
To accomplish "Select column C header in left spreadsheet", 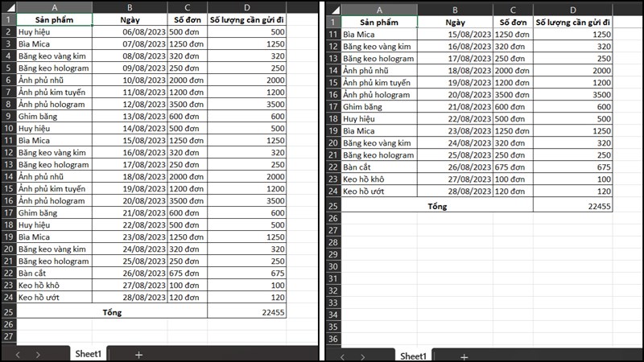I will coord(188,7).
